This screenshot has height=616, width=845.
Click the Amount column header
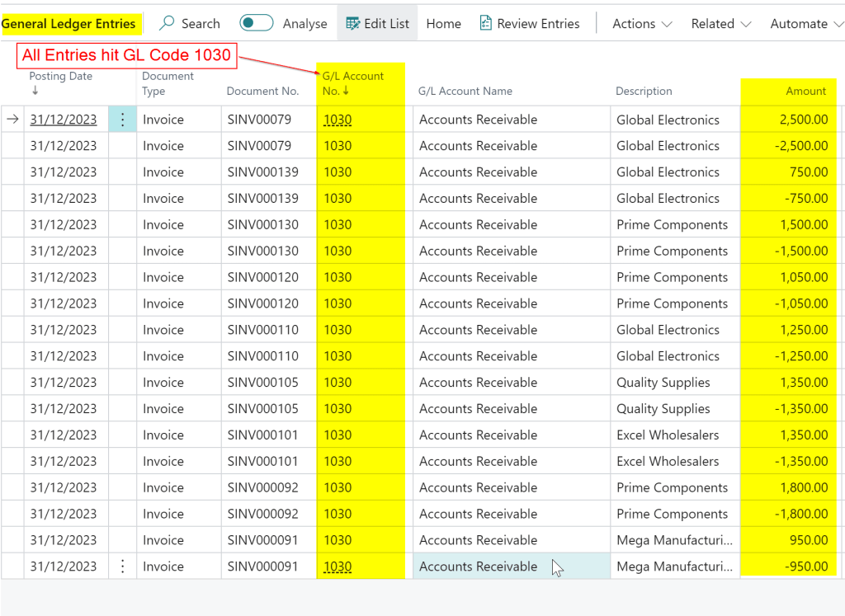coord(805,91)
